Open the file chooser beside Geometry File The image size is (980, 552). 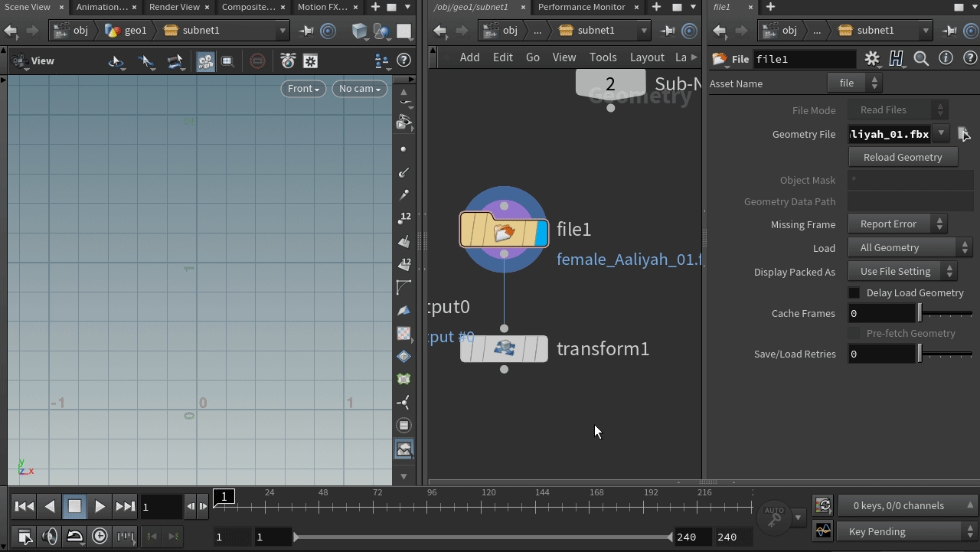[964, 134]
